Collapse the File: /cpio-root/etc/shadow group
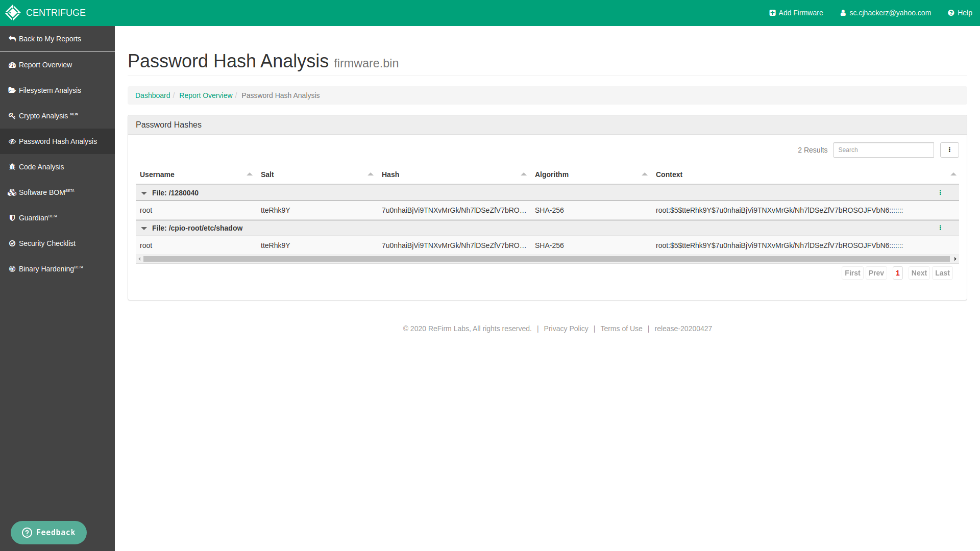Viewport: 980px width, 551px height. pos(144,229)
